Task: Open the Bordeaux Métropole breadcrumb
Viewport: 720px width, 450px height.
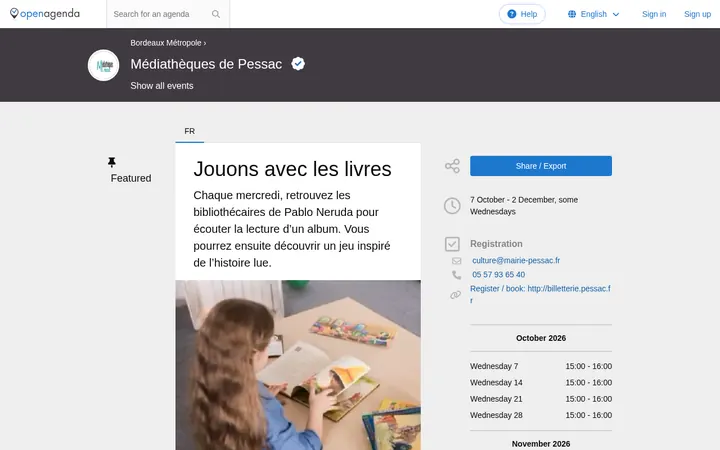Action: [x=166, y=43]
